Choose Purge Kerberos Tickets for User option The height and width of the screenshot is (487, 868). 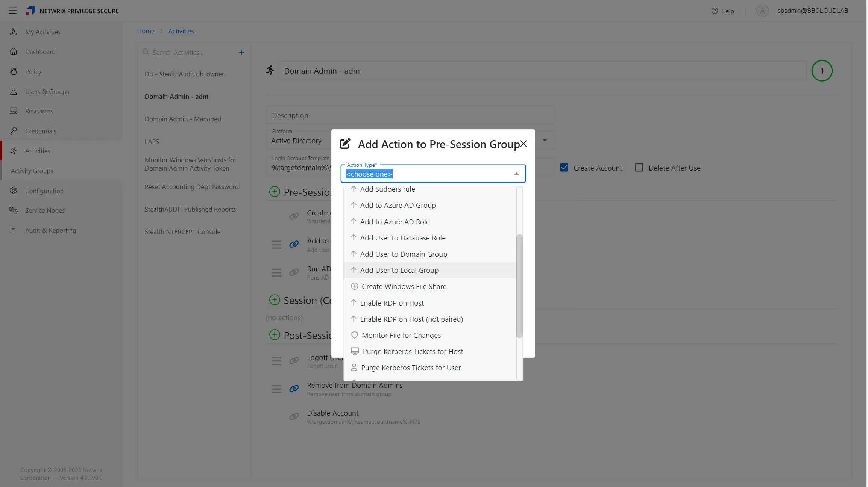pyautogui.click(x=430, y=368)
